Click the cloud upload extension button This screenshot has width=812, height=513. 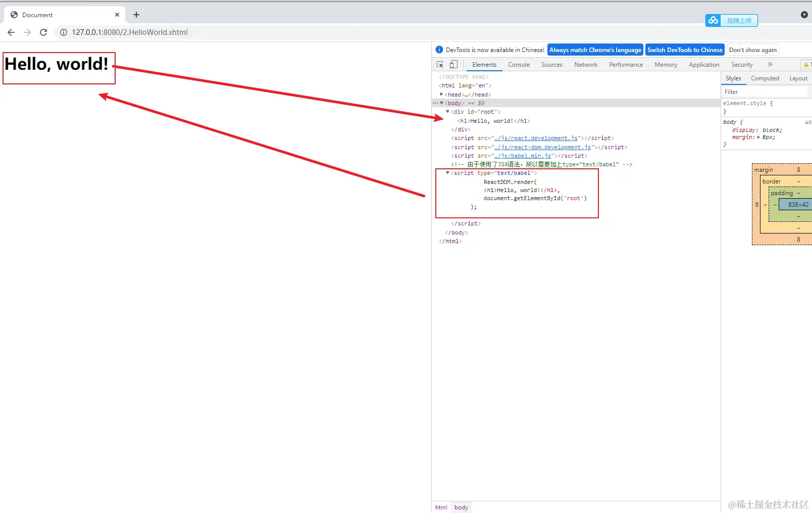pyautogui.click(x=732, y=20)
